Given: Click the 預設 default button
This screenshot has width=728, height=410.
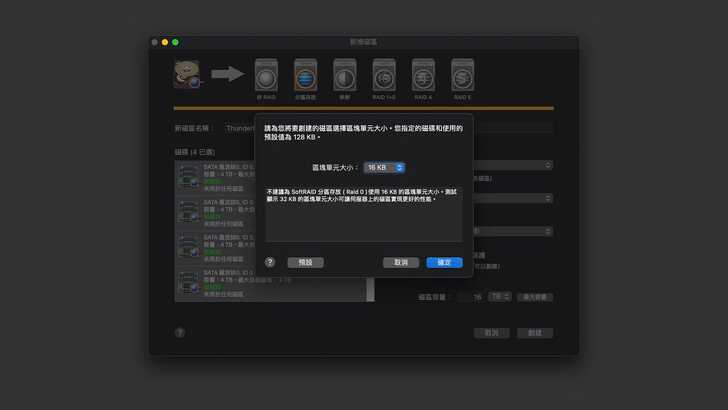Looking at the screenshot, I should pyautogui.click(x=305, y=262).
